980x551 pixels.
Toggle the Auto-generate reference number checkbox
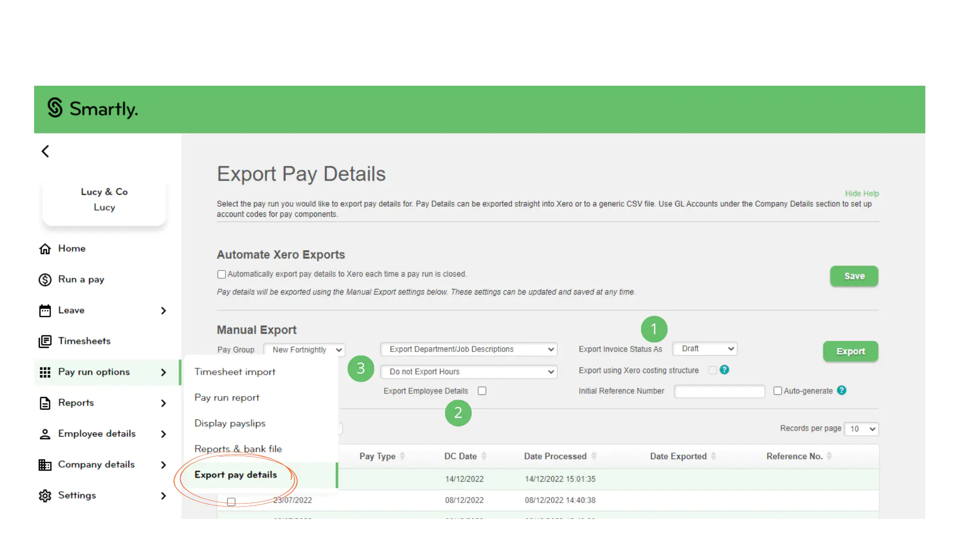(777, 391)
